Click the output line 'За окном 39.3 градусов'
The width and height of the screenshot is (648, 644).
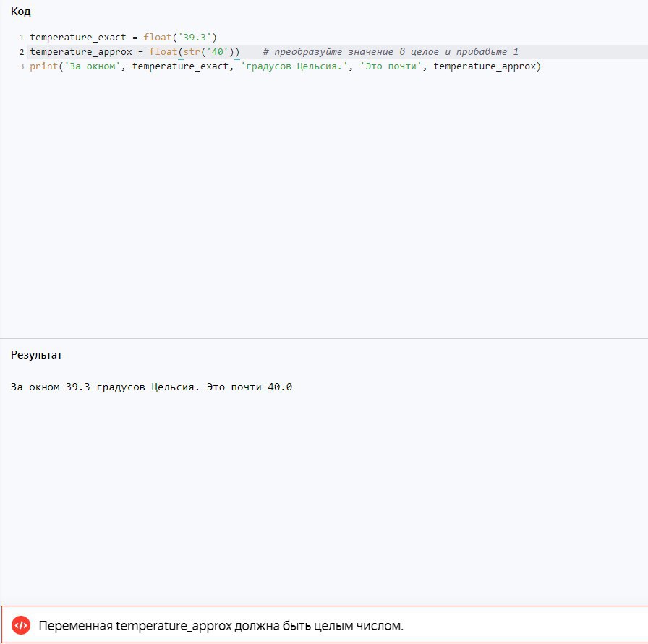tap(151, 387)
